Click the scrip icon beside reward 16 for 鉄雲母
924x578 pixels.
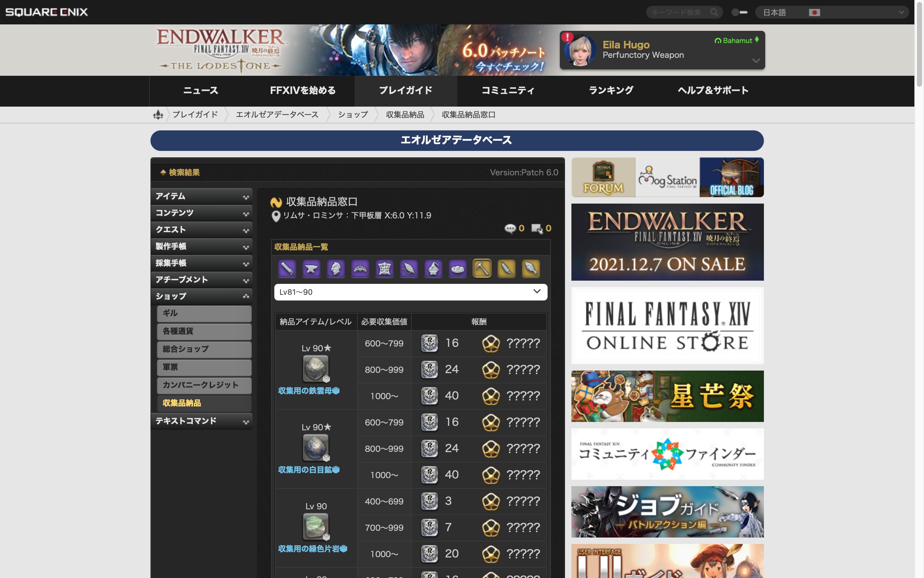pyautogui.click(x=429, y=343)
